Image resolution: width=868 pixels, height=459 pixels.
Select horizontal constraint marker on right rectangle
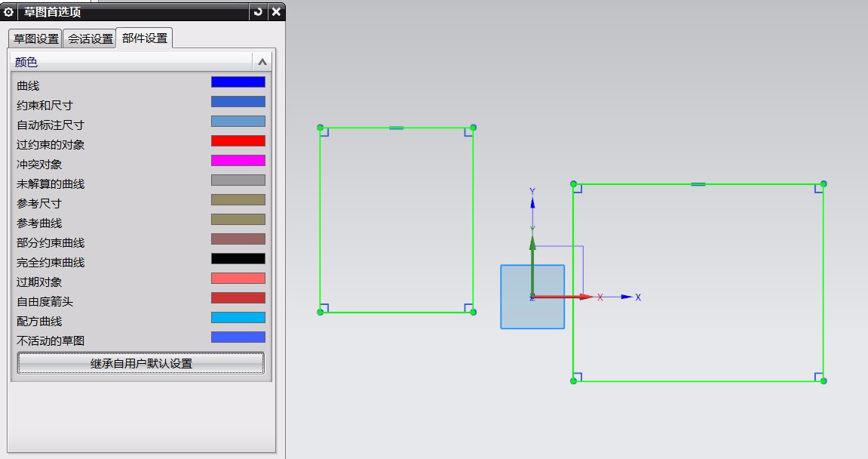pos(698,184)
